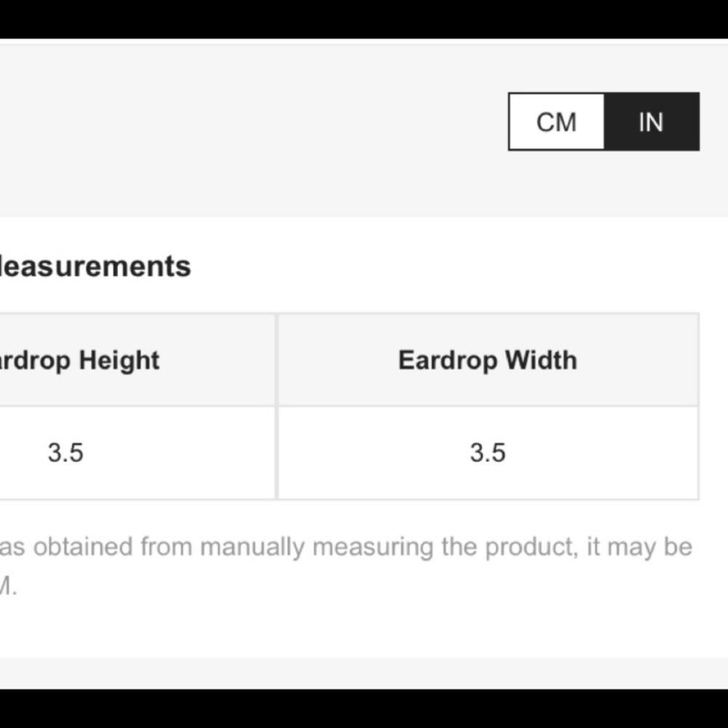Click the black bar above the size panel
This screenshot has height=728, width=728.
[x=364, y=19]
